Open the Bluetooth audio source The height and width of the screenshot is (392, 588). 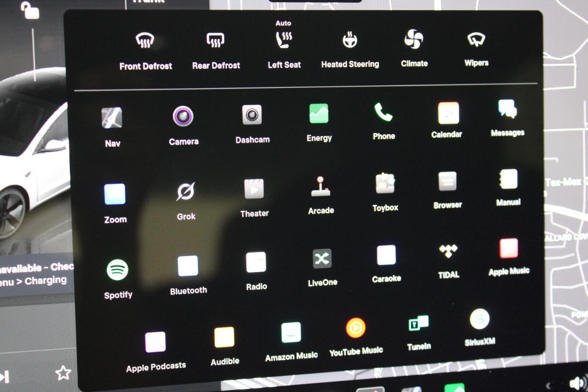187,266
